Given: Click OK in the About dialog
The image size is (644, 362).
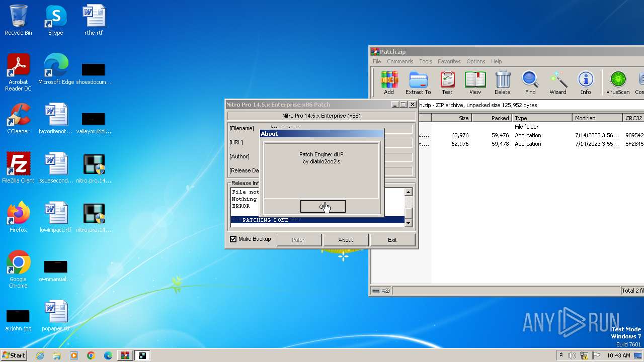Looking at the screenshot, I should 323,206.
